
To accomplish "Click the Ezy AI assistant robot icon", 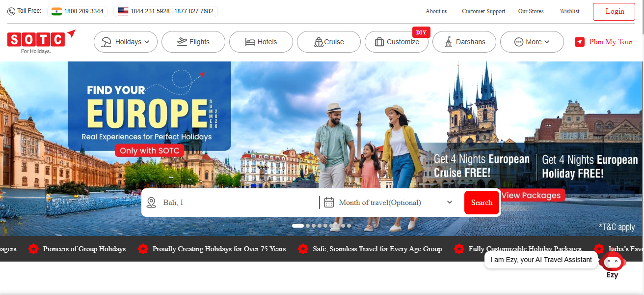I will [x=612, y=263].
